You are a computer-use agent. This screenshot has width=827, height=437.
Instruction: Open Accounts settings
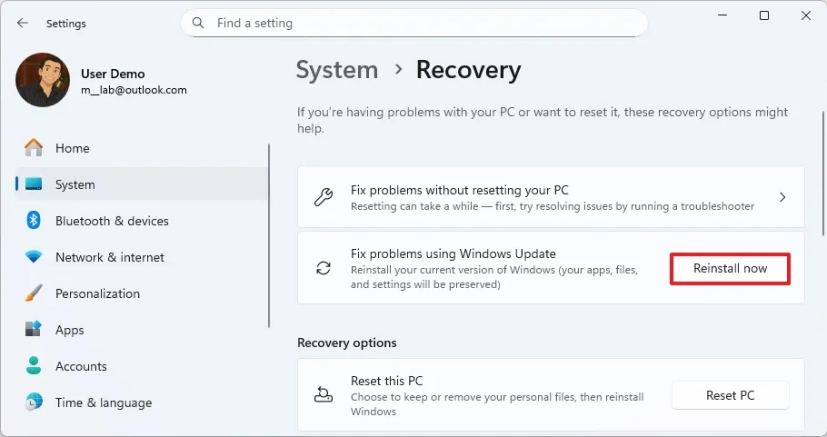pos(141,366)
